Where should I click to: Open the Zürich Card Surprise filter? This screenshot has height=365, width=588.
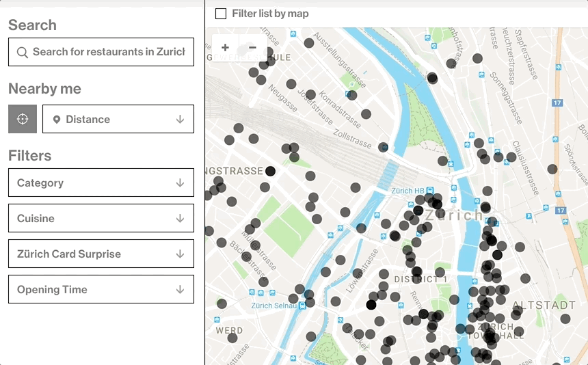[101, 254]
